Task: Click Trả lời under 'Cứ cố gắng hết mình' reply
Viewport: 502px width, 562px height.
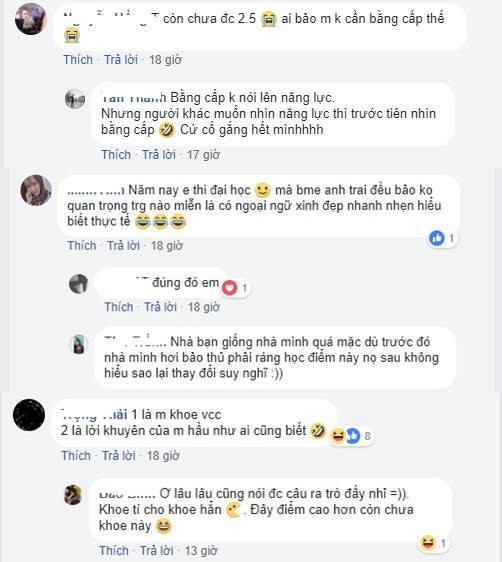Action: (159, 154)
